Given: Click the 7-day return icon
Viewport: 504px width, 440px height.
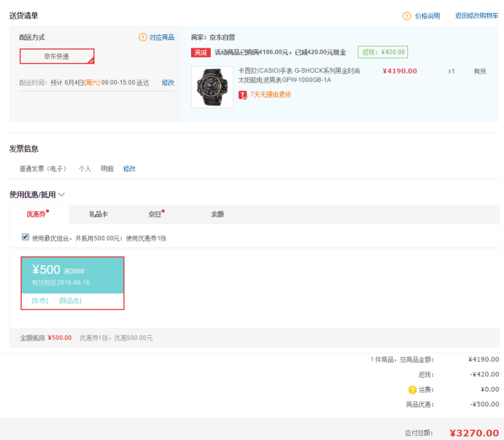Looking at the screenshot, I should click(x=243, y=95).
